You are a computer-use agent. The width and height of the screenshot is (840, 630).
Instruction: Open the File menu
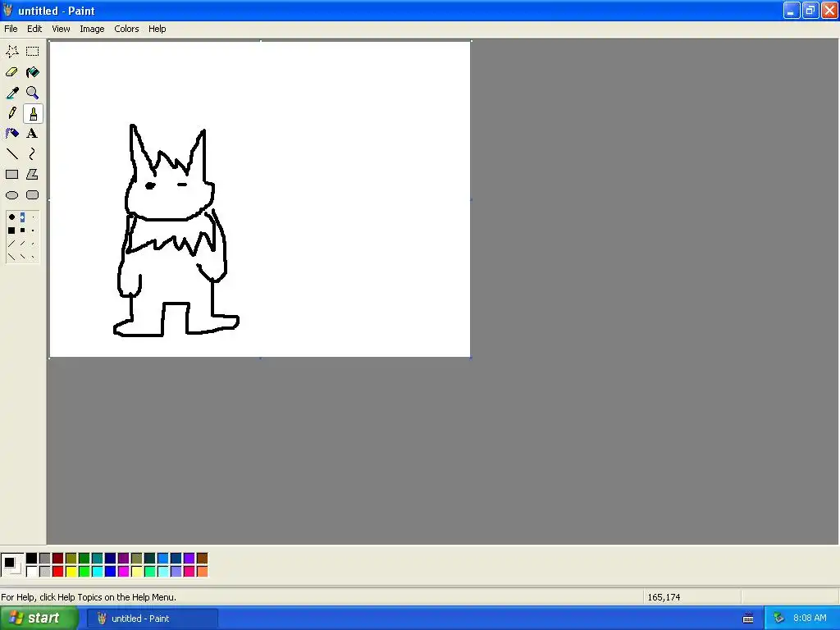pos(11,29)
